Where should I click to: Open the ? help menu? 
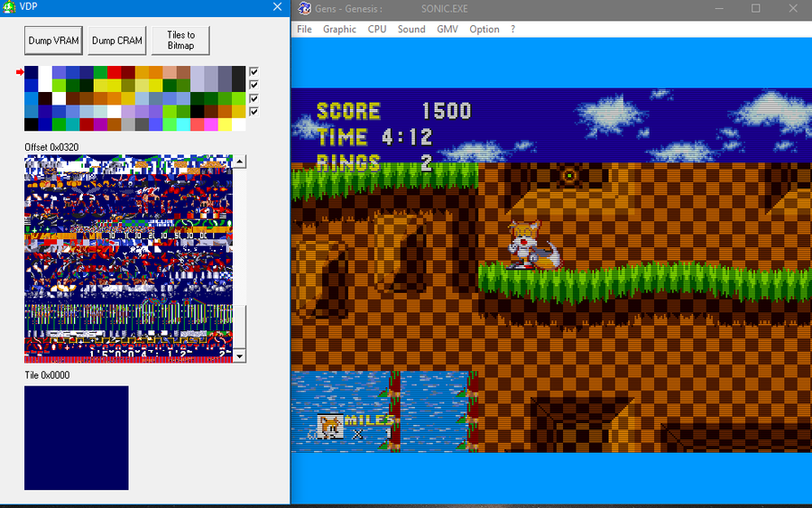512,30
